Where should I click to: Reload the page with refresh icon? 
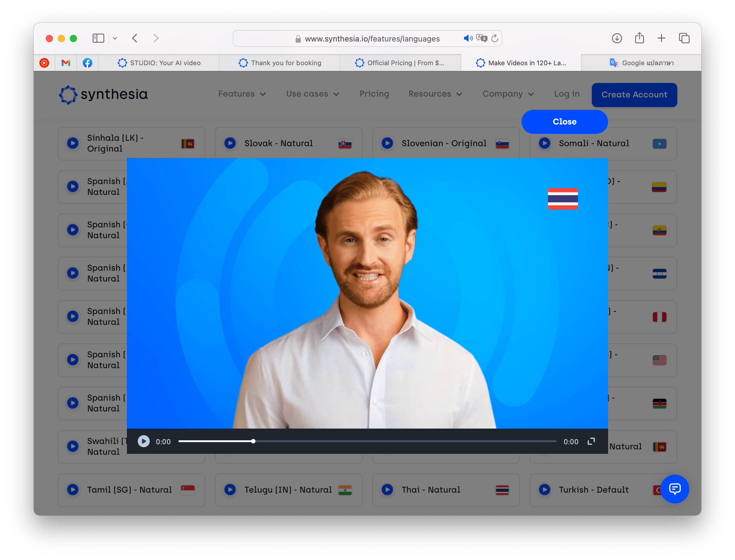(495, 38)
